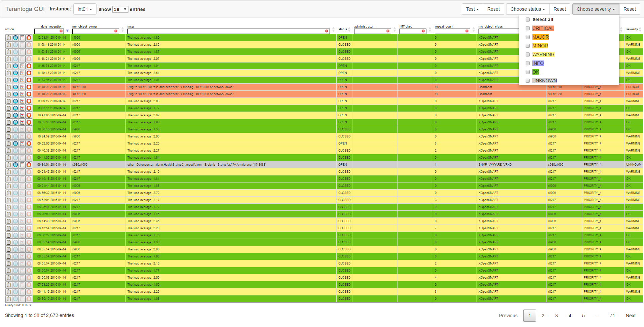The height and width of the screenshot is (327, 644).
Task: Pause the 12:03:54 alert using the blue pause icon
Action: pyautogui.click(x=15, y=37)
